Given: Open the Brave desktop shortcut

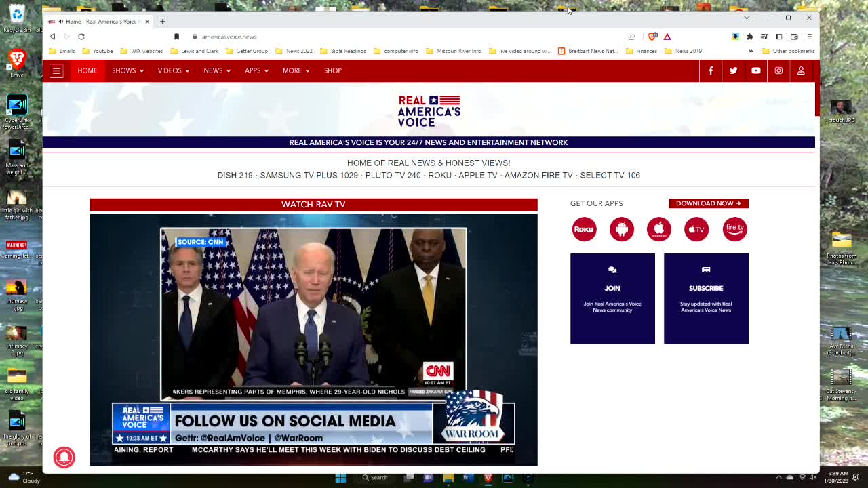Looking at the screenshot, I should click(x=17, y=62).
